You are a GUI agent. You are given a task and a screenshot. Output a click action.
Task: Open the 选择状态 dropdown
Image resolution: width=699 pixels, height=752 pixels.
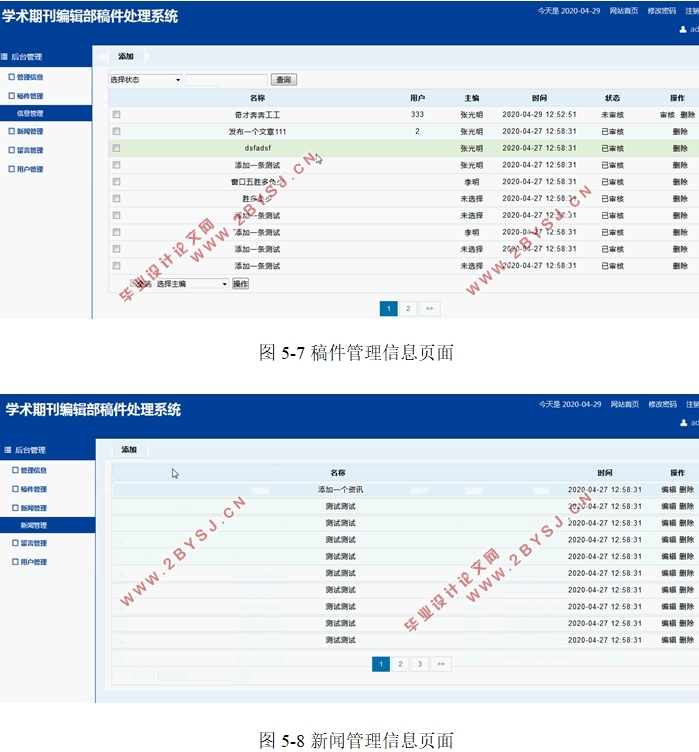145,80
